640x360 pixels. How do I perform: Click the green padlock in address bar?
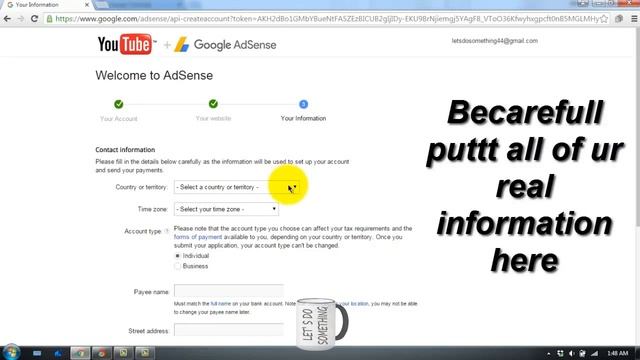pos(49,19)
